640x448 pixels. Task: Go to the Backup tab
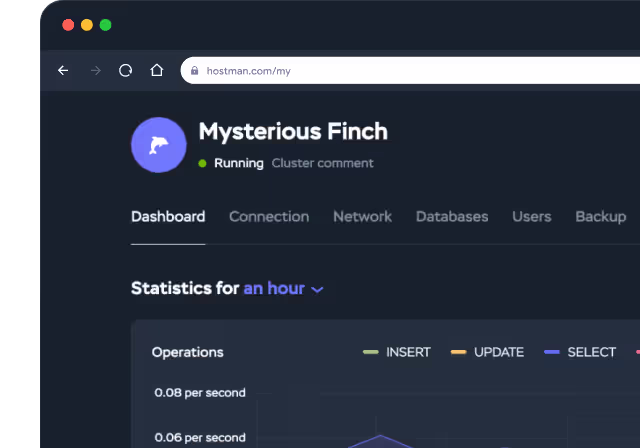[600, 217]
